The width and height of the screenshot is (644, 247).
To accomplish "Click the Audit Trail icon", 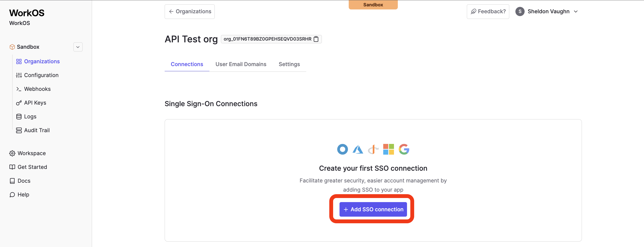I will (19, 130).
